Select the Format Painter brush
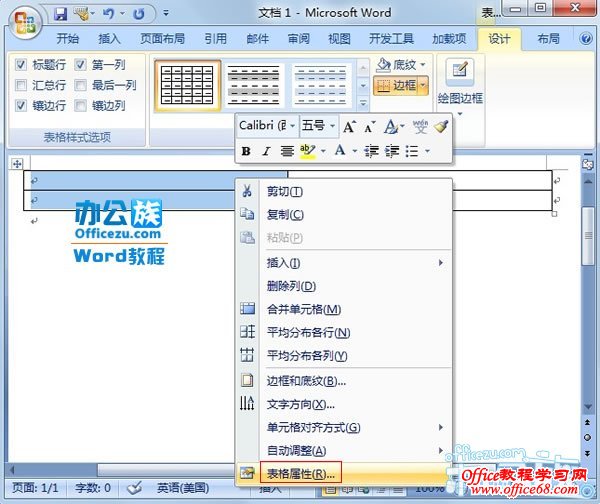 [x=441, y=126]
